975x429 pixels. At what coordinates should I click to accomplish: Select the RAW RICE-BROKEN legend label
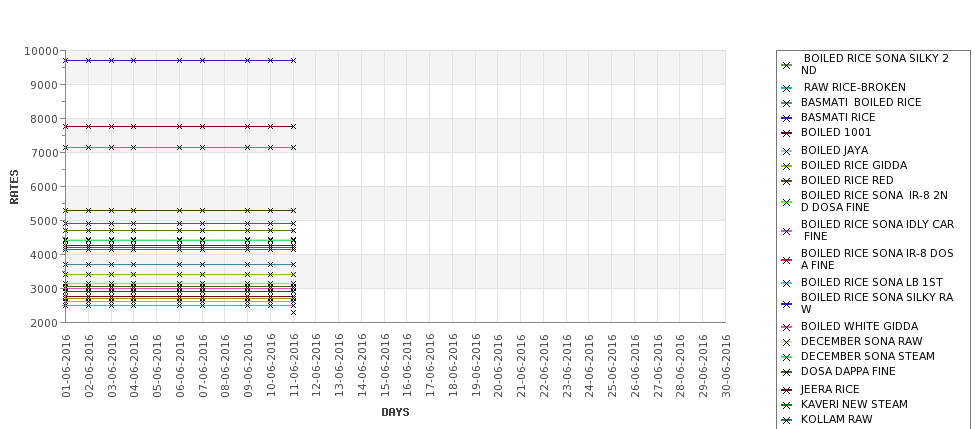click(855, 88)
